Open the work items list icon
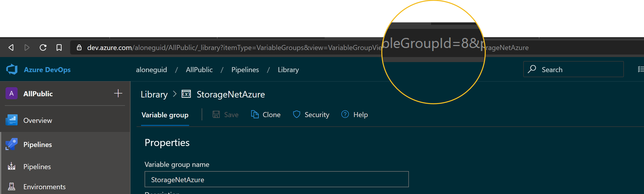Viewport: 644px width, 194px height. 641,69
